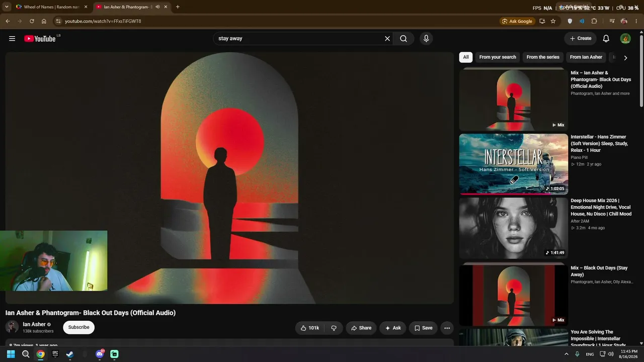
Task: Click the Ask Google button
Action: point(517,21)
